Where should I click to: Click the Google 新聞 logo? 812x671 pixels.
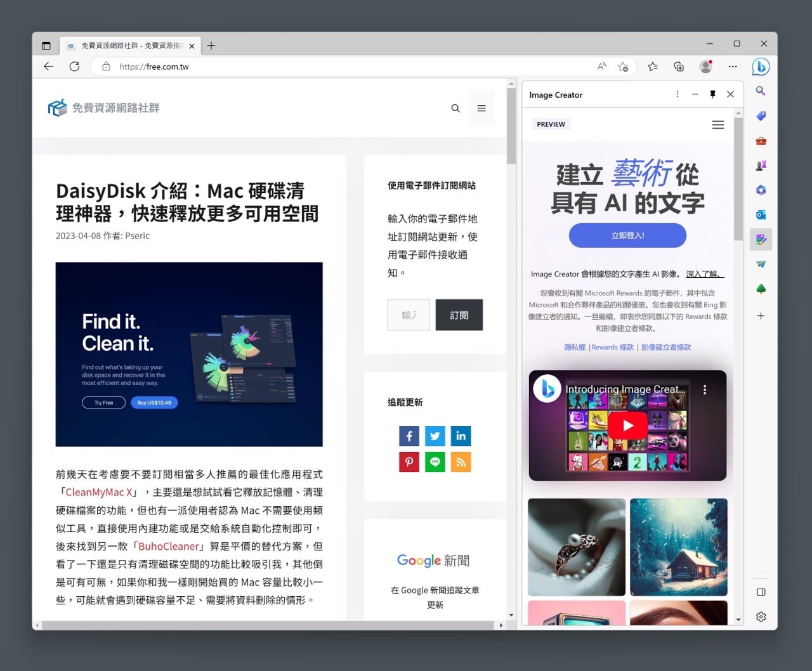434,561
